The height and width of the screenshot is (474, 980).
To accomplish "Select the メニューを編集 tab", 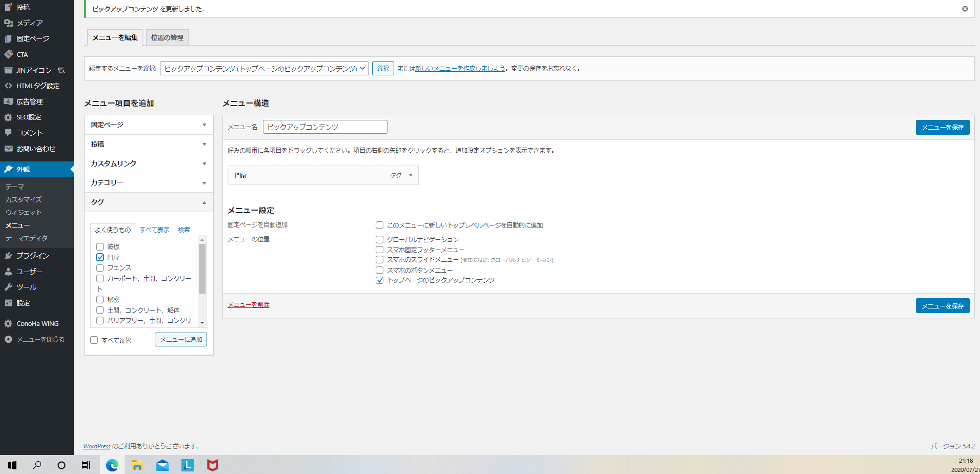I will [x=115, y=37].
